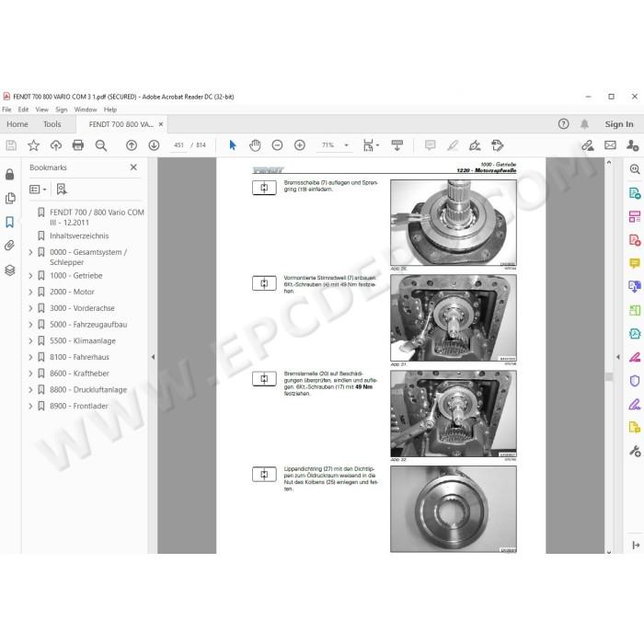Click the stamp rotate tool icon

[498, 145]
